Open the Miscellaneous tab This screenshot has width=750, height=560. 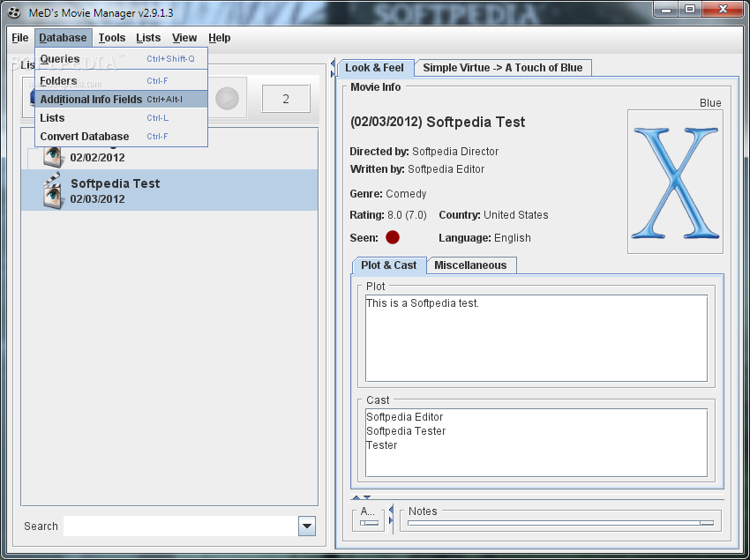470,265
